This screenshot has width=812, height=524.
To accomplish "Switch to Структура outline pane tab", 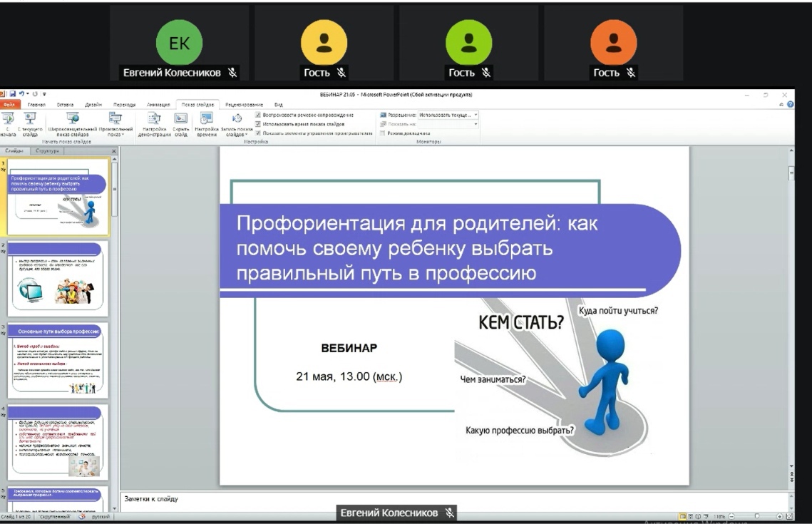I will pyautogui.click(x=47, y=150).
